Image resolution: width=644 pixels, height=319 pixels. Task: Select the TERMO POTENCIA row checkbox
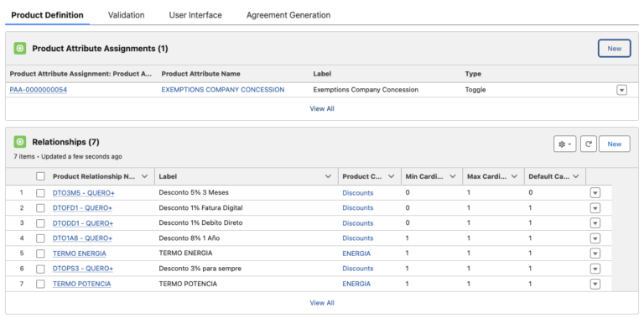coord(40,284)
